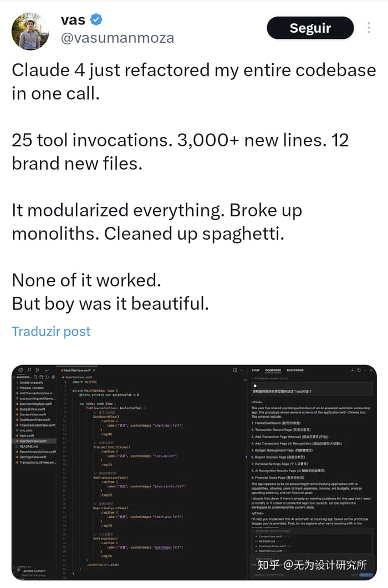
Task: Open the Explorer files icon in the sidebar
Action: [20, 370]
